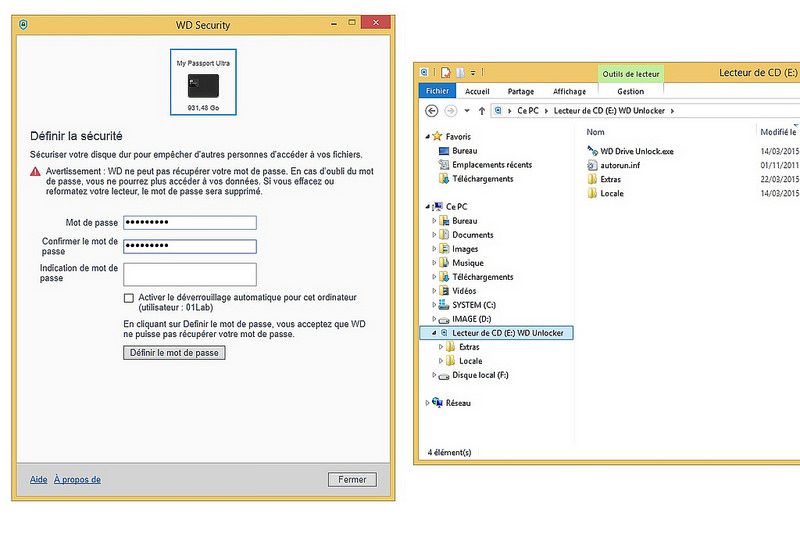800x534 pixels.
Task: Expand the IMAGE (D:) drive node
Action: point(434,319)
